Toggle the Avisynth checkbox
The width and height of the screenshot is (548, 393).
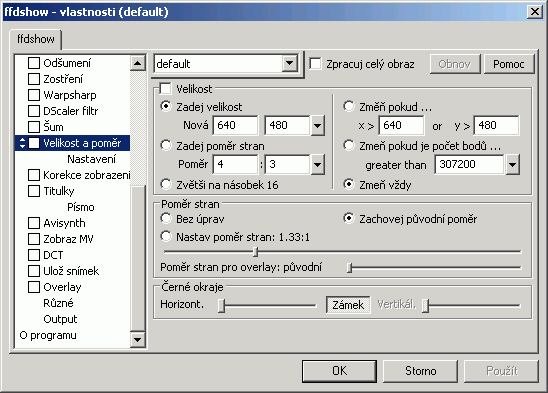[34, 223]
